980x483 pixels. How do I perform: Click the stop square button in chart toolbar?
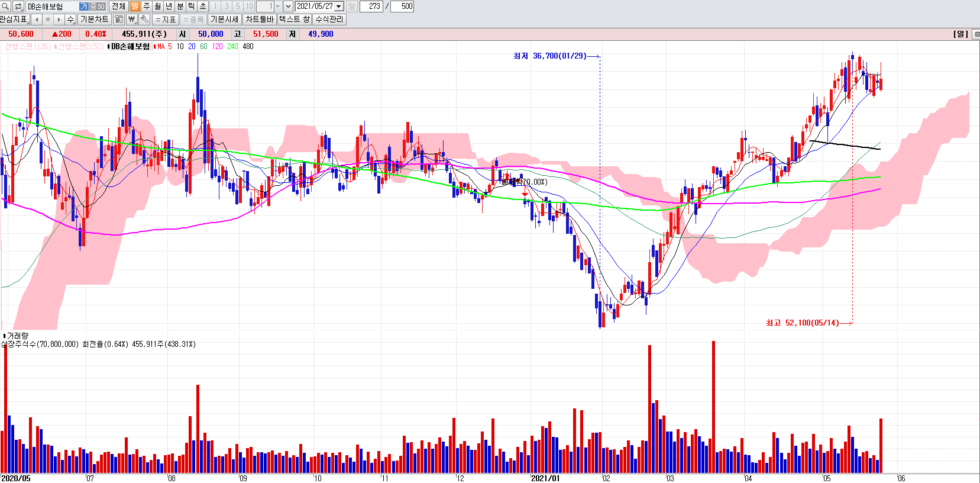(x=47, y=20)
